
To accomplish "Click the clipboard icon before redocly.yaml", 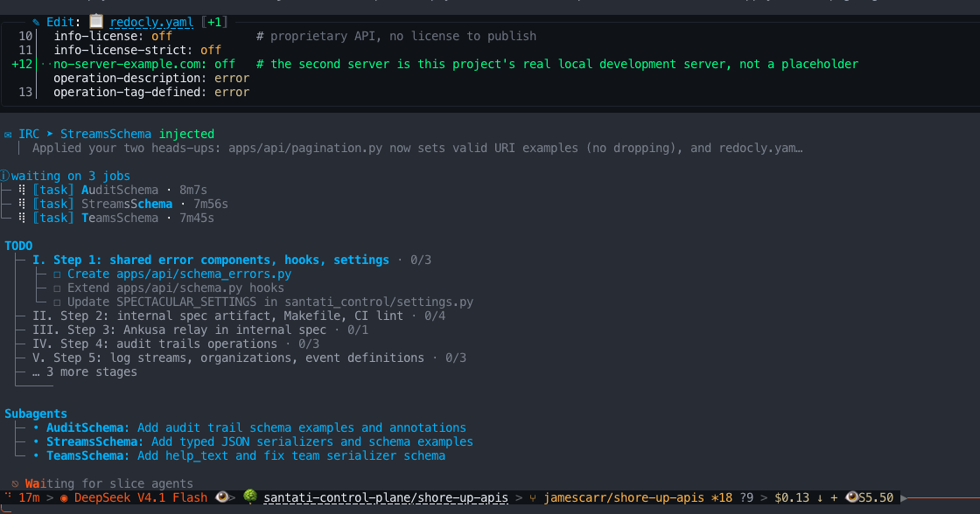I will 95,22.
